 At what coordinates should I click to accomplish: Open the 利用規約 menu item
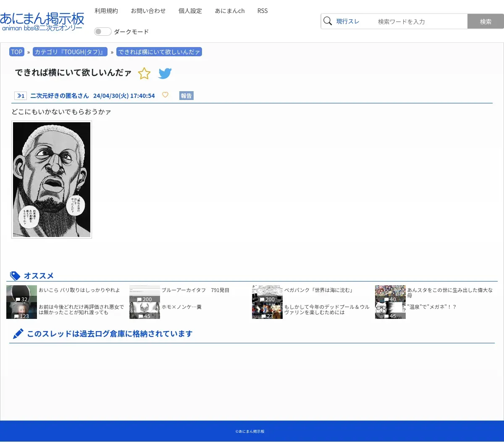click(x=106, y=11)
